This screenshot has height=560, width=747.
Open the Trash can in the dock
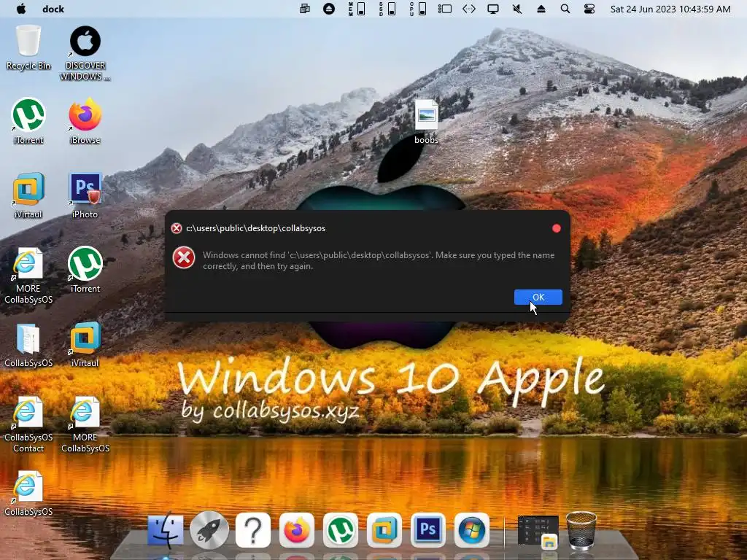[581, 530]
